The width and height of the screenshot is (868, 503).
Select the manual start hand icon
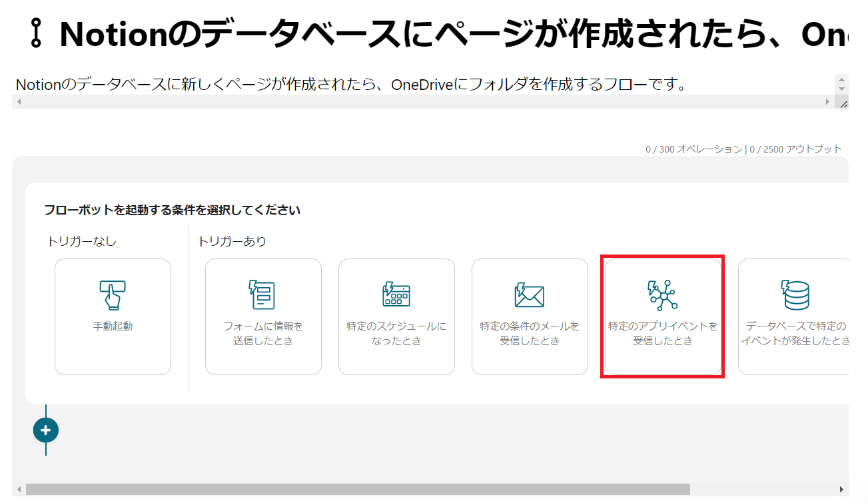click(x=113, y=295)
